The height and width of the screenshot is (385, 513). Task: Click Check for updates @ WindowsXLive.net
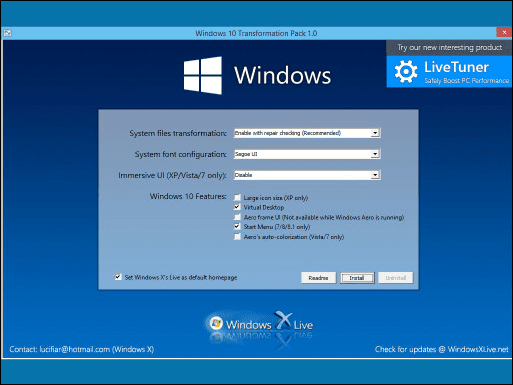tap(442, 349)
